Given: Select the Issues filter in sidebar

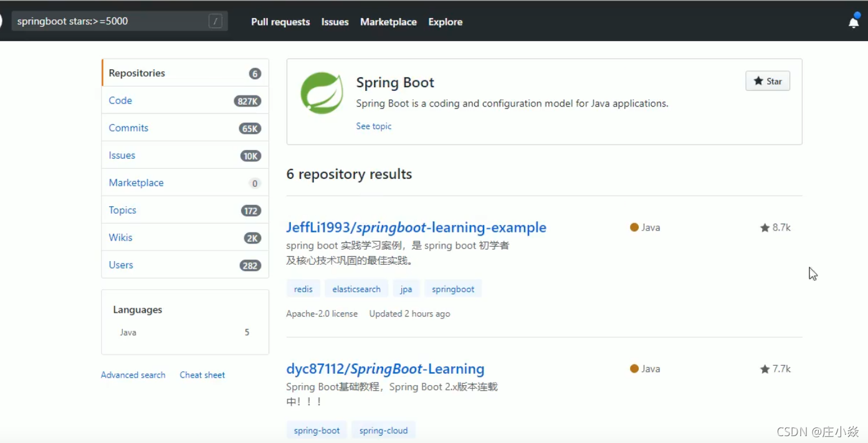Looking at the screenshot, I should [185, 155].
